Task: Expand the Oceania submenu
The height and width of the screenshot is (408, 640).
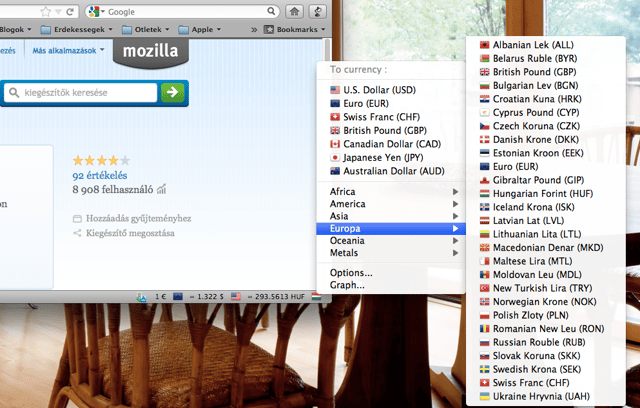Action: point(391,240)
